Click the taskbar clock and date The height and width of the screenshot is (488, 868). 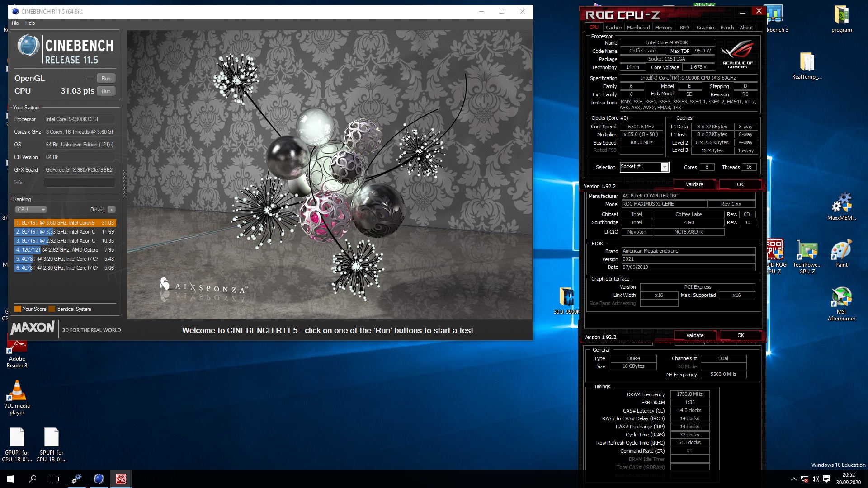click(x=848, y=479)
